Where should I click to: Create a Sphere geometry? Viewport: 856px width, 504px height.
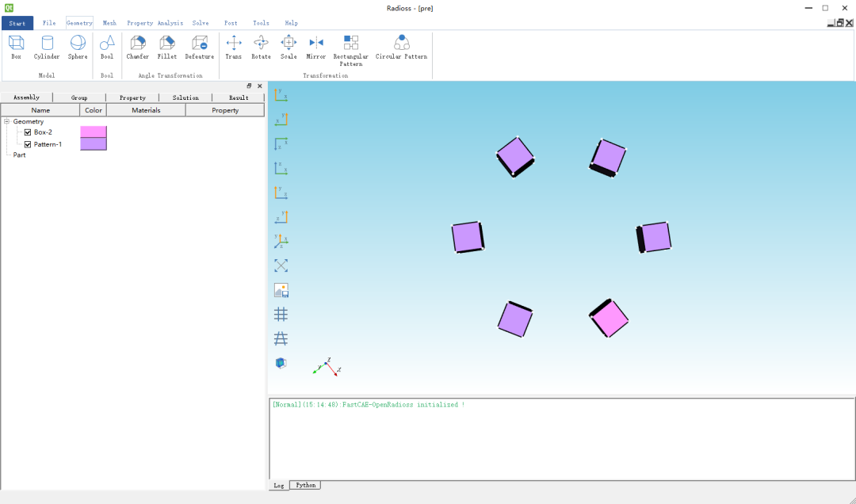tap(78, 48)
